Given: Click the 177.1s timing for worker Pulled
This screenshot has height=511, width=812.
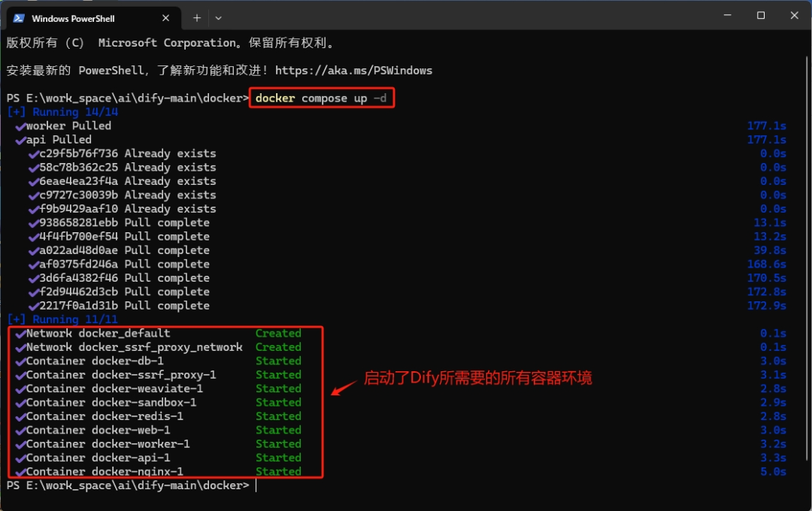Looking at the screenshot, I should (x=766, y=125).
